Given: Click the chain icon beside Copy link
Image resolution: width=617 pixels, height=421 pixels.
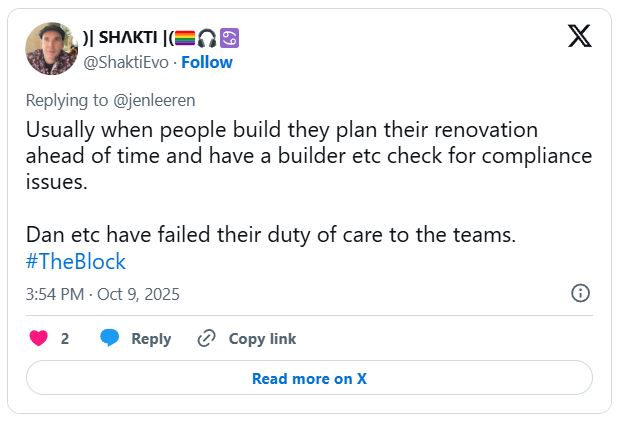Looking at the screenshot, I should (207, 338).
